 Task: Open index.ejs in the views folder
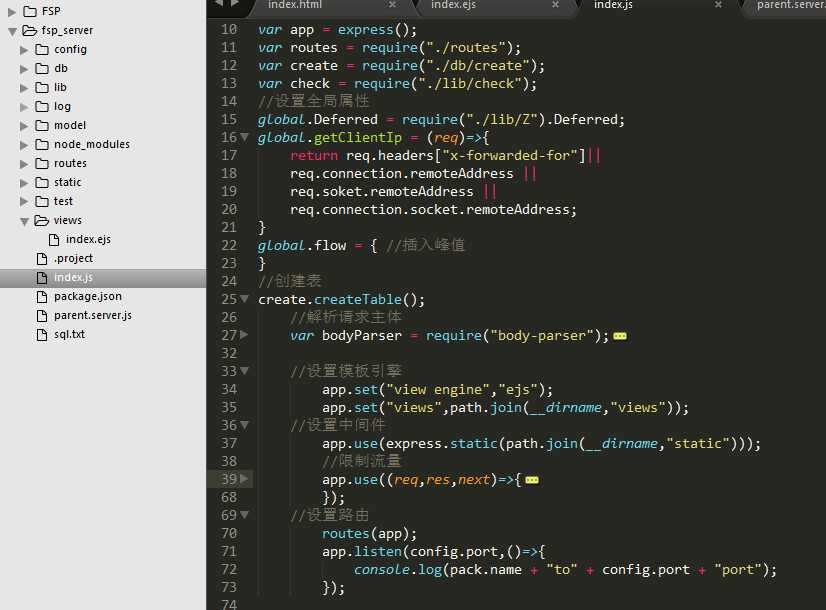[x=88, y=240]
